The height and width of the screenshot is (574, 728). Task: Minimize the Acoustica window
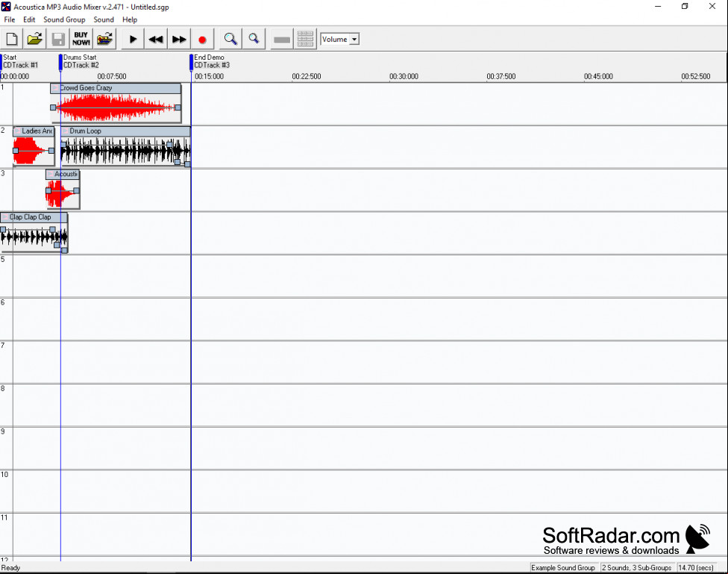(658, 7)
